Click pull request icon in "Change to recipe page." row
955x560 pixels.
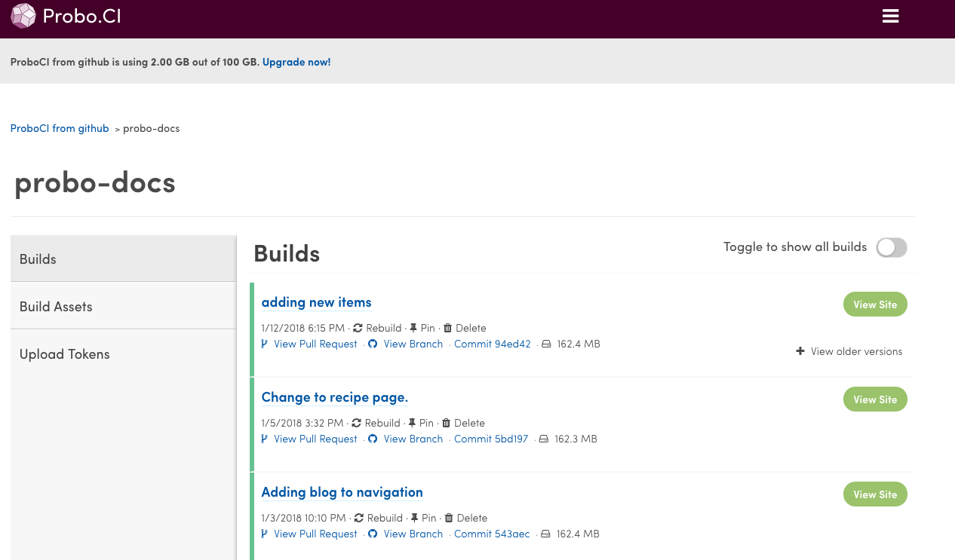click(x=265, y=439)
